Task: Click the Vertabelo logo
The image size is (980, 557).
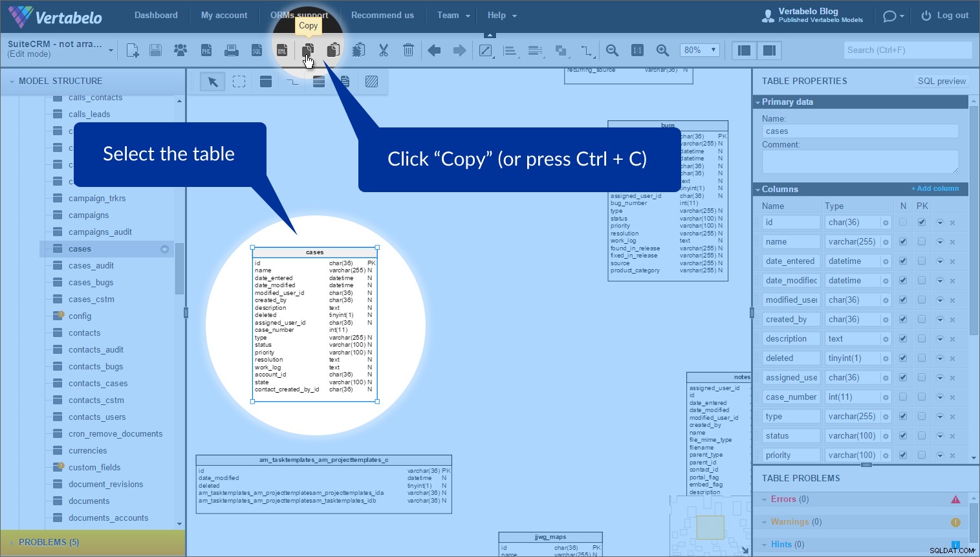Action: click(55, 17)
